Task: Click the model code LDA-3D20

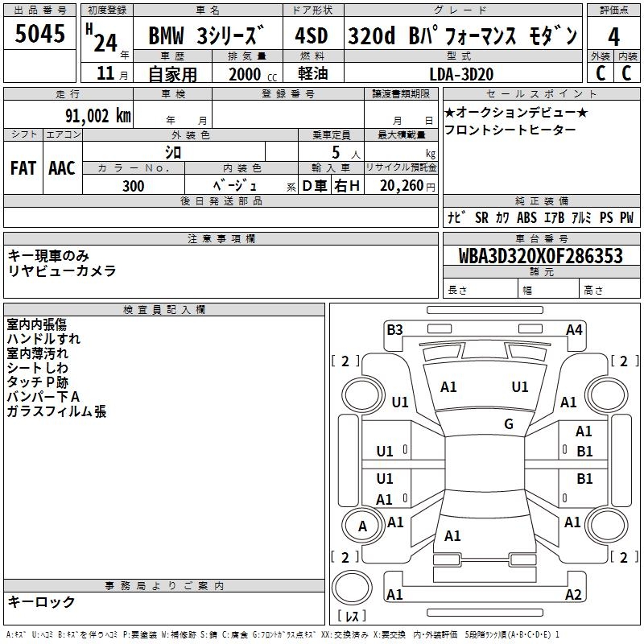Action: tap(461, 74)
